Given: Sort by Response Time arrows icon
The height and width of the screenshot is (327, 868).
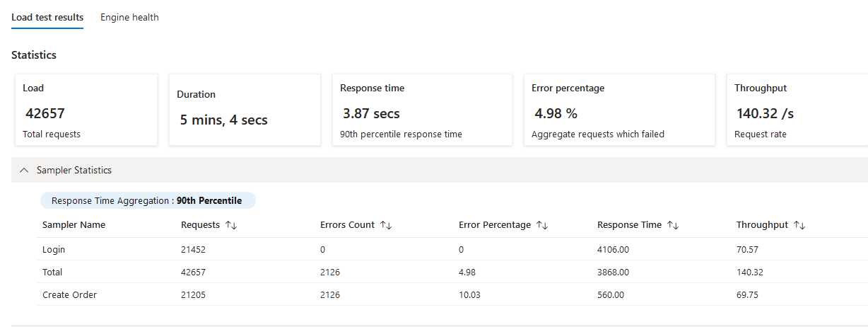Looking at the screenshot, I should 673,225.
